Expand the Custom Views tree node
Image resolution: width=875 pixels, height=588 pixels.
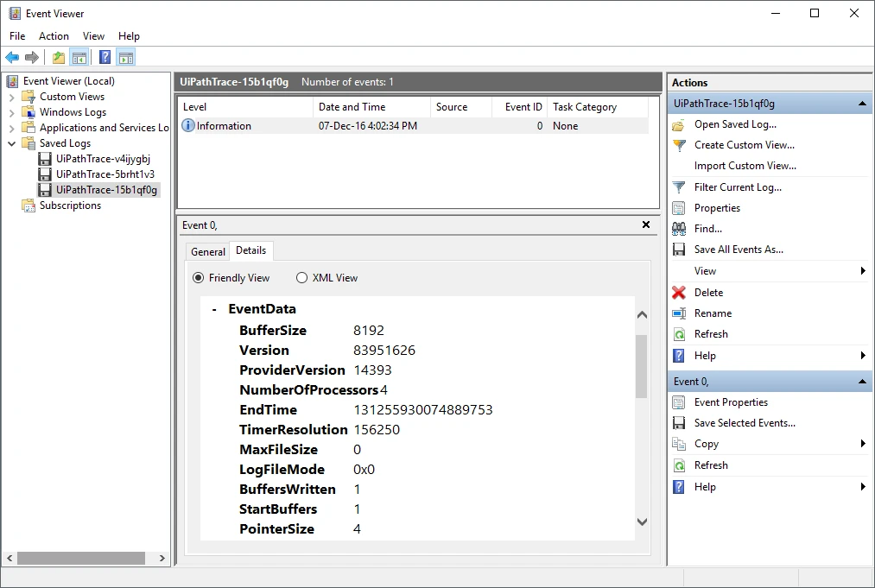tap(12, 97)
